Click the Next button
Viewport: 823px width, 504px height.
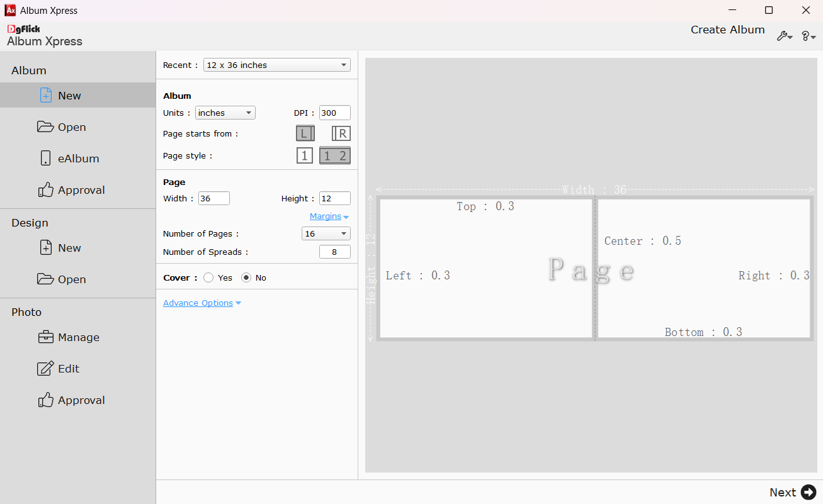pyautogui.click(x=793, y=492)
